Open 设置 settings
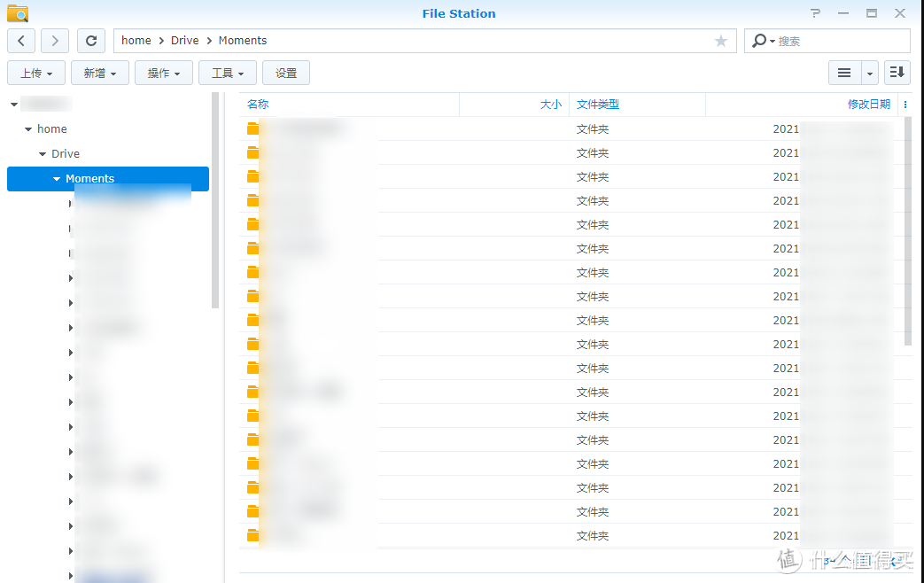Screen dimensions: 924x583 286,73
